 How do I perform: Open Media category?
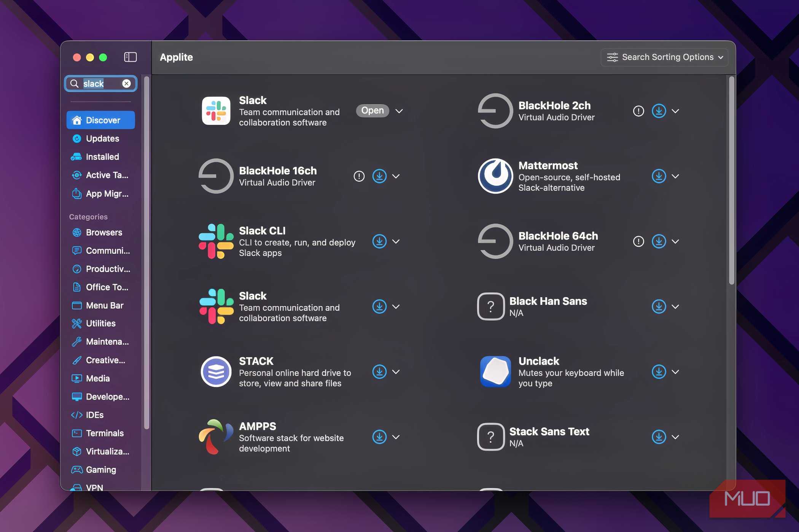click(101, 378)
